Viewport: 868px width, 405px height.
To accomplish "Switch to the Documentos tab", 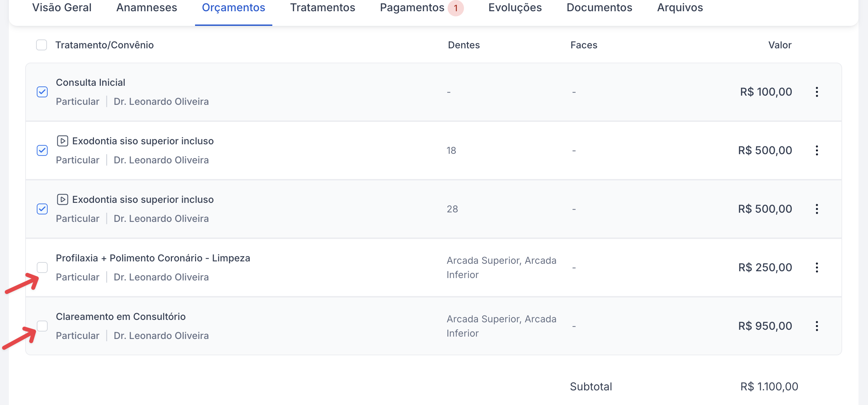I will click(x=599, y=8).
